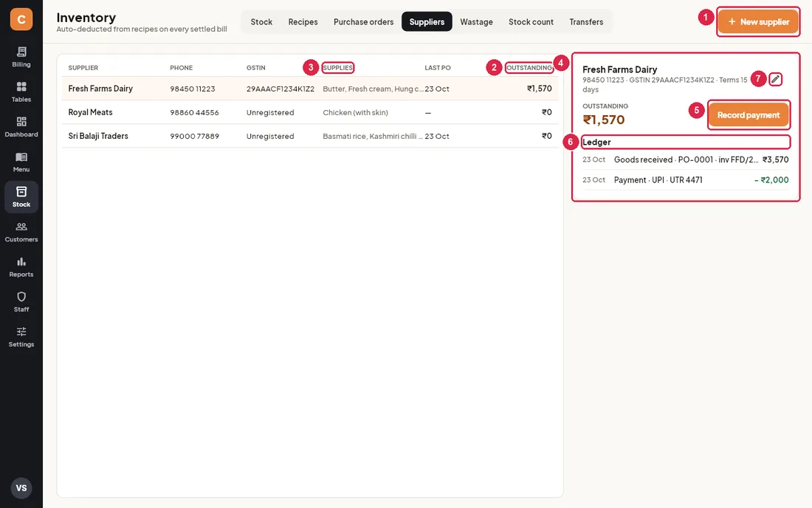The width and height of the screenshot is (812, 508).
Task: Record payment for Fresh Farms Dairy
Action: point(749,115)
